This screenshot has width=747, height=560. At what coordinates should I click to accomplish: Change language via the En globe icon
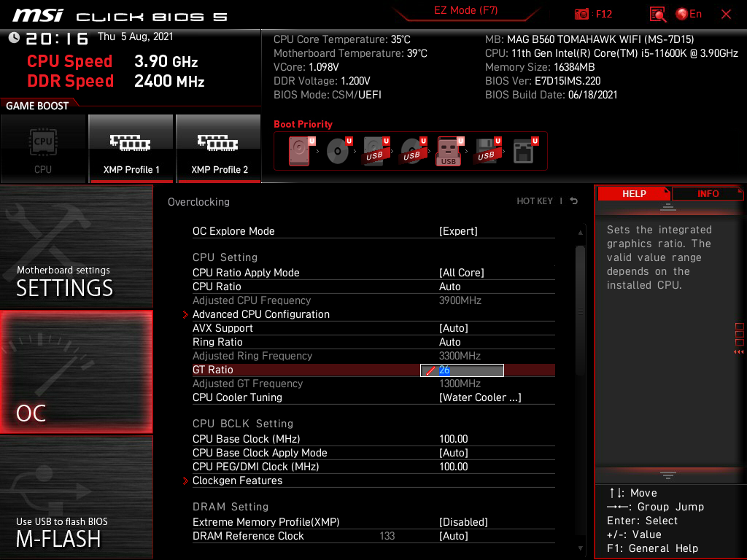689,15
